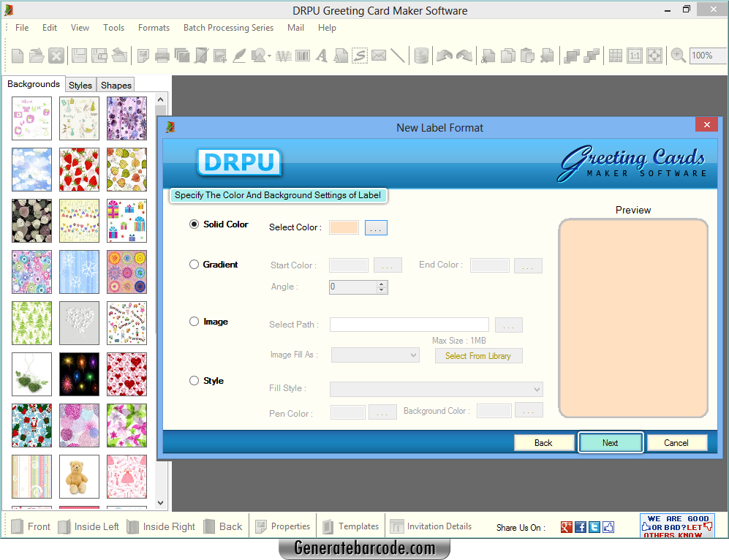Select the Pen drawing tool icon
Viewport: 729px width, 560px height.
coord(239,56)
